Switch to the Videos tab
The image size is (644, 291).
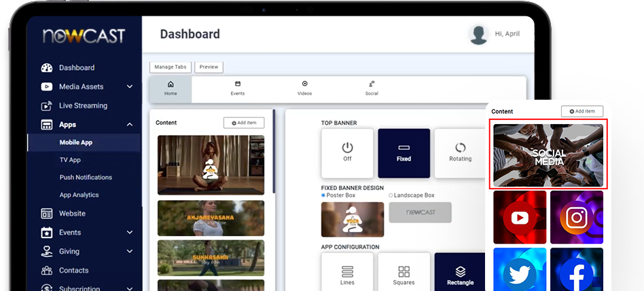304,89
